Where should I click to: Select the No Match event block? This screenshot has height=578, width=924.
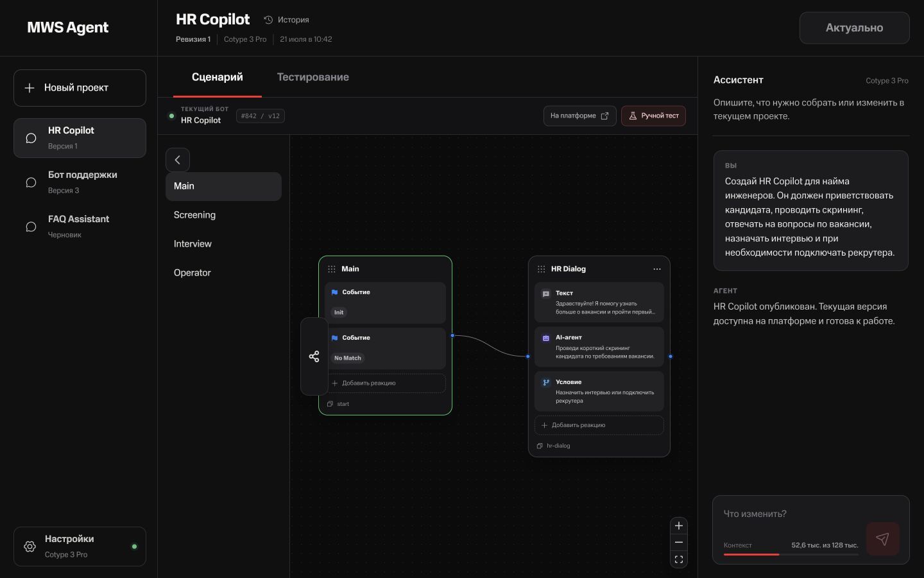pos(385,348)
